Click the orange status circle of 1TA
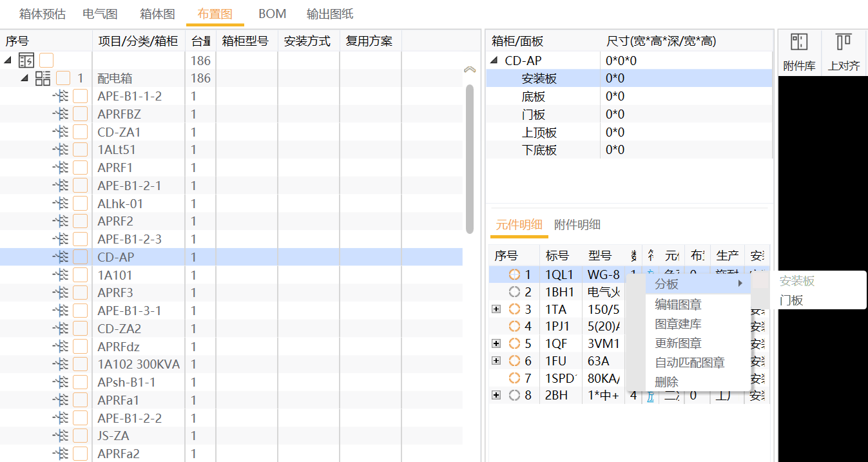This screenshot has height=462, width=868. 514,309
